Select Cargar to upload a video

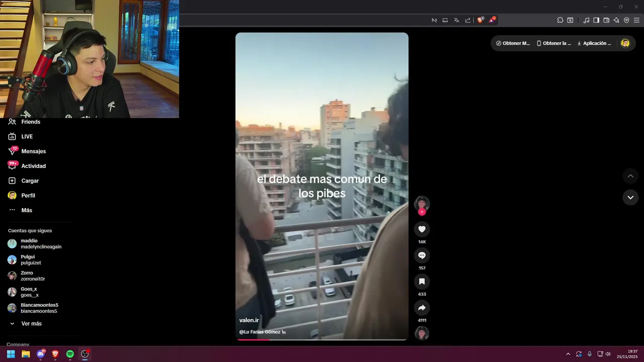(x=24, y=180)
